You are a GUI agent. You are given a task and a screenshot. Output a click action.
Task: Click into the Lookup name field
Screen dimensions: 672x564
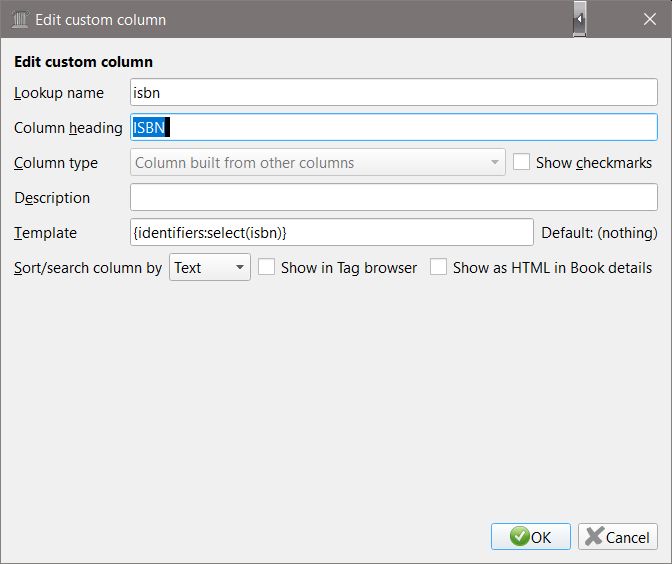[x=393, y=93]
